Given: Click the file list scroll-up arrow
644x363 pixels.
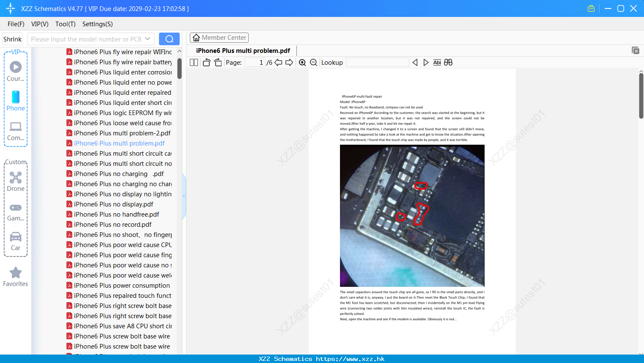Looking at the screenshot, I should [179, 51].
